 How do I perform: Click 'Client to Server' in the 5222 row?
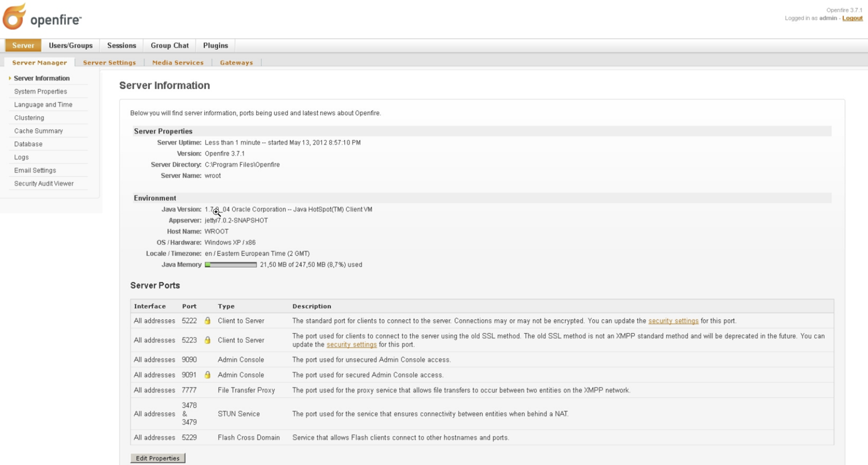click(241, 320)
